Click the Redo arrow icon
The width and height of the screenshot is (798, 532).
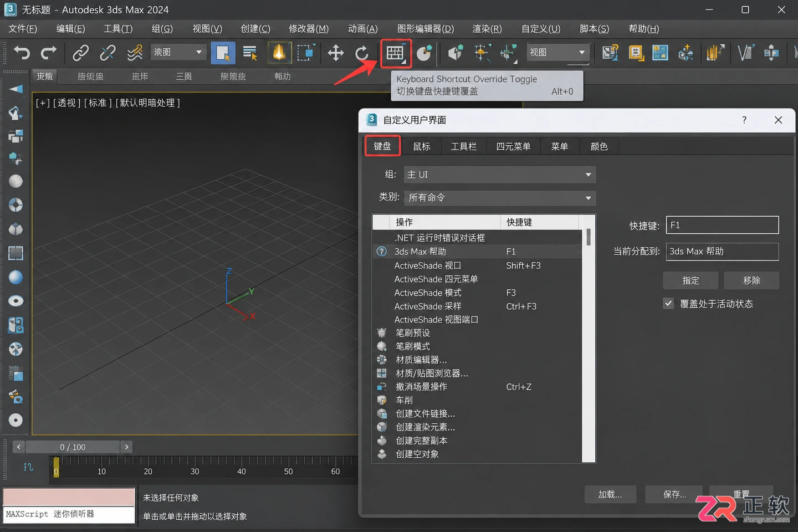coord(49,53)
